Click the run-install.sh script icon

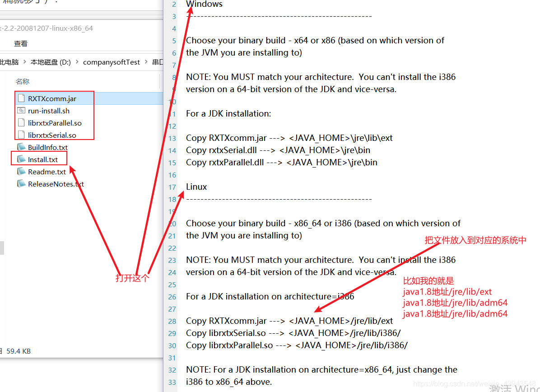click(21, 111)
